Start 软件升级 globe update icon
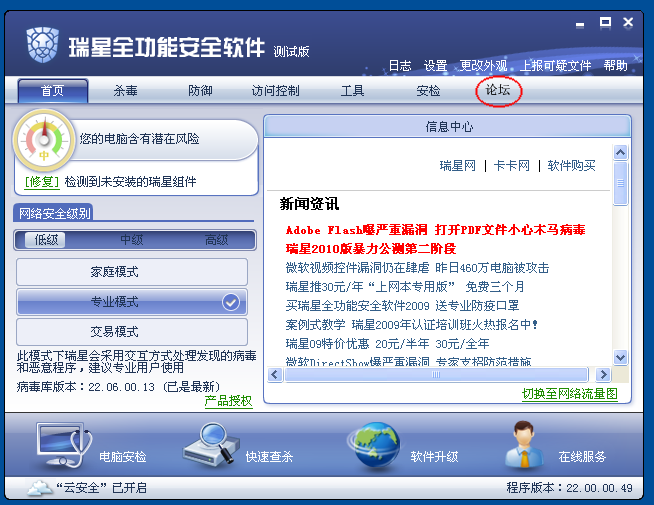This screenshot has width=654, height=505. point(374,446)
